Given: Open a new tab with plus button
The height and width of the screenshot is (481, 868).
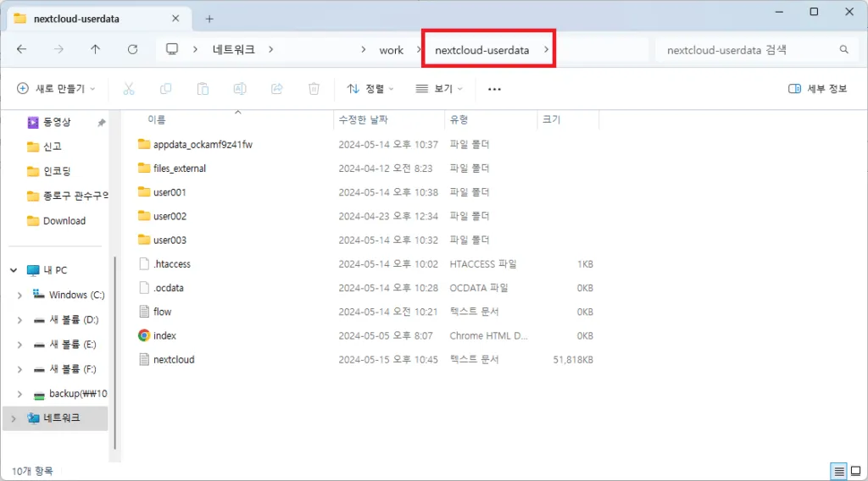Looking at the screenshot, I should click(209, 19).
